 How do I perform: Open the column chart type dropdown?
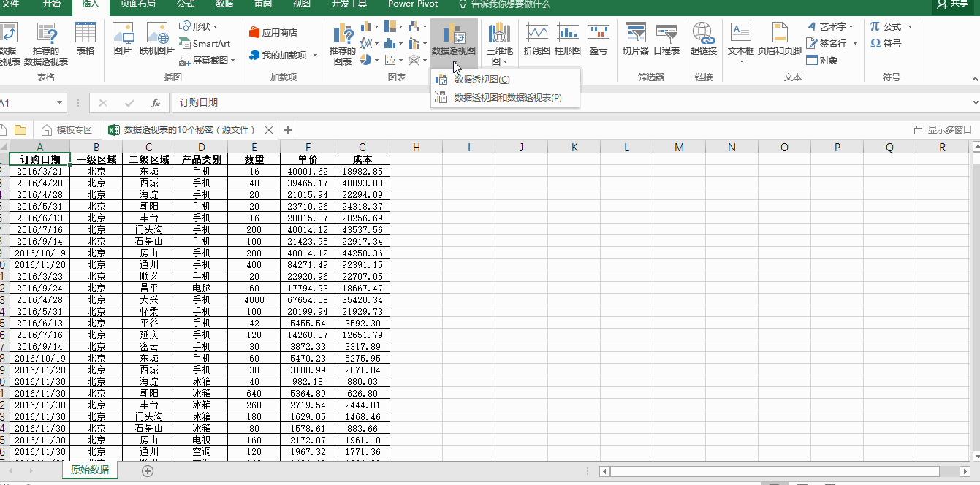[378, 27]
